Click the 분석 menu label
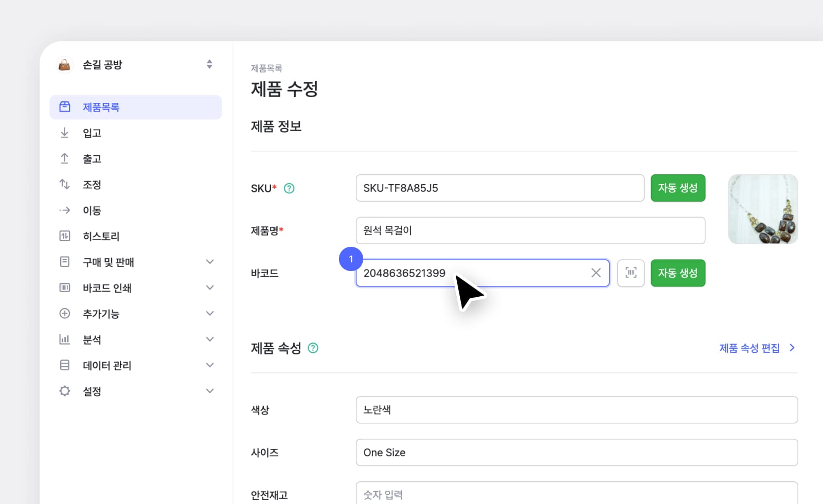 point(92,340)
